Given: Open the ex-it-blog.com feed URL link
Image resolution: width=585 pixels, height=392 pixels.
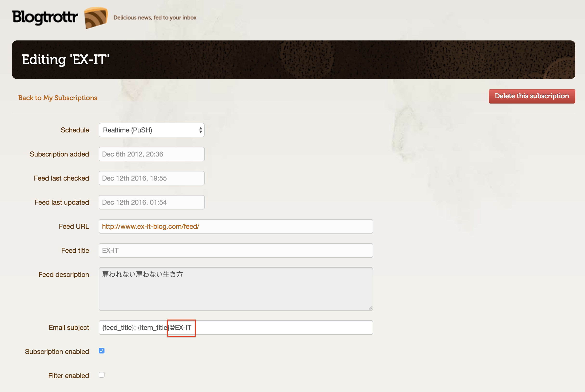Looking at the screenshot, I should click(151, 226).
